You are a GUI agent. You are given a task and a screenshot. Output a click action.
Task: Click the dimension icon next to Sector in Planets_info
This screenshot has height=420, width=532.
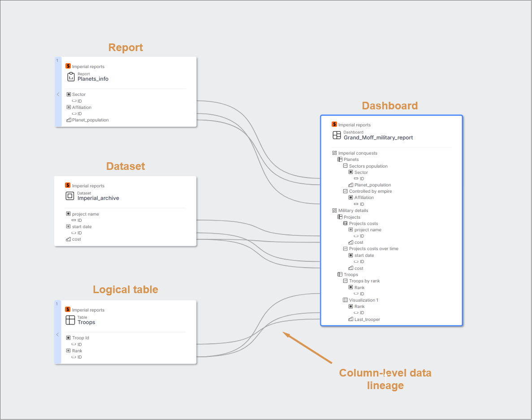click(x=69, y=94)
